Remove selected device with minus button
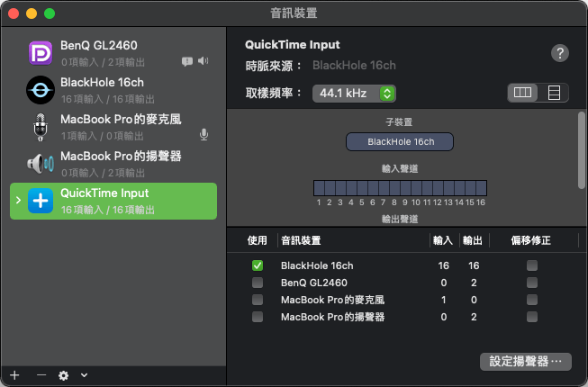This screenshot has width=588, height=387. pyautogui.click(x=41, y=375)
